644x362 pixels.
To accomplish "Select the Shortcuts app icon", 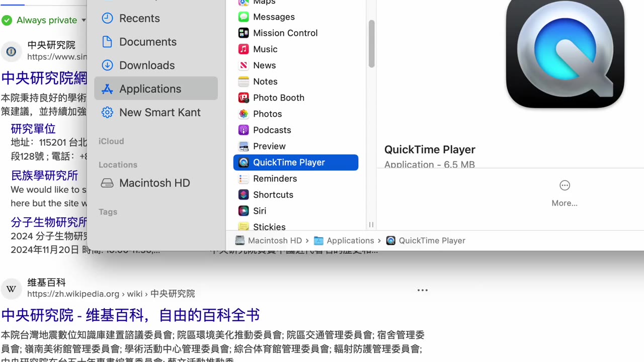I will [244, 195].
